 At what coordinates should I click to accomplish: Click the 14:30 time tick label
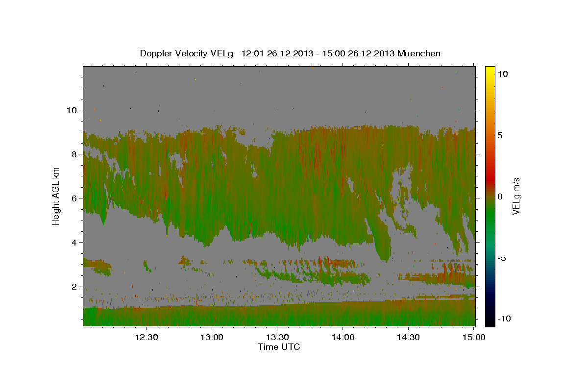408,337
